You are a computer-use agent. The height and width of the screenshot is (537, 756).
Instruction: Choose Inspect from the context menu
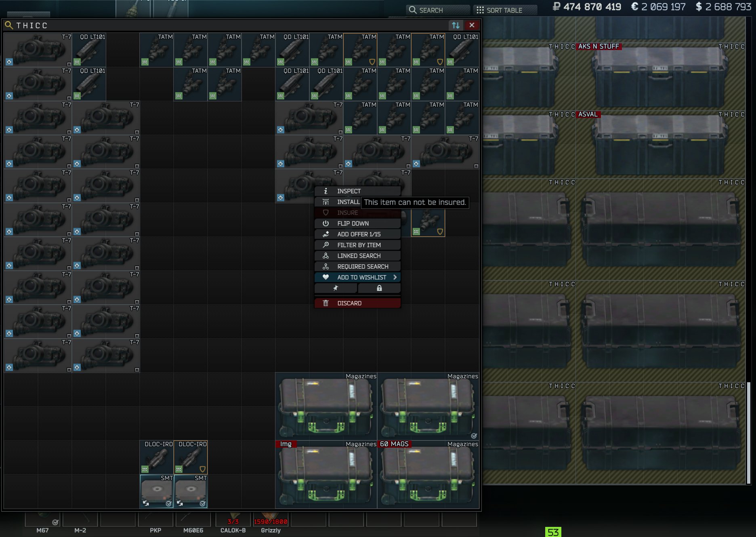[x=357, y=191]
